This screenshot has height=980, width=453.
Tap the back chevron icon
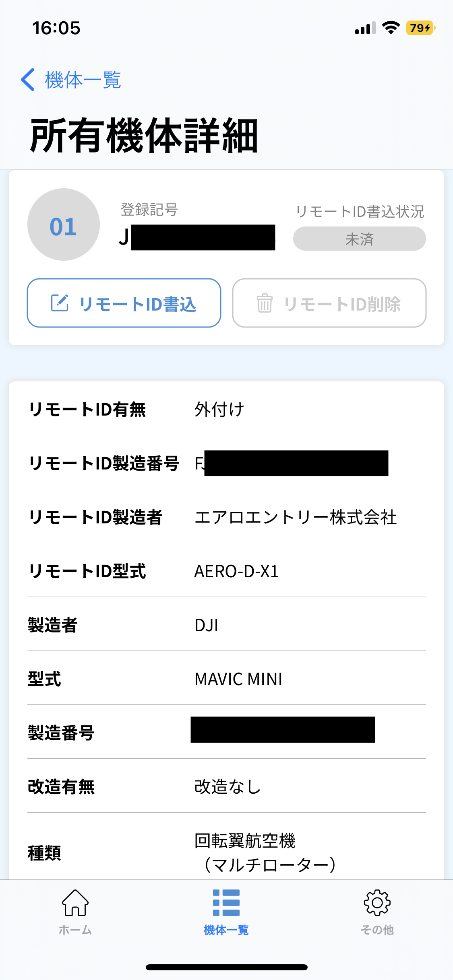[28, 80]
